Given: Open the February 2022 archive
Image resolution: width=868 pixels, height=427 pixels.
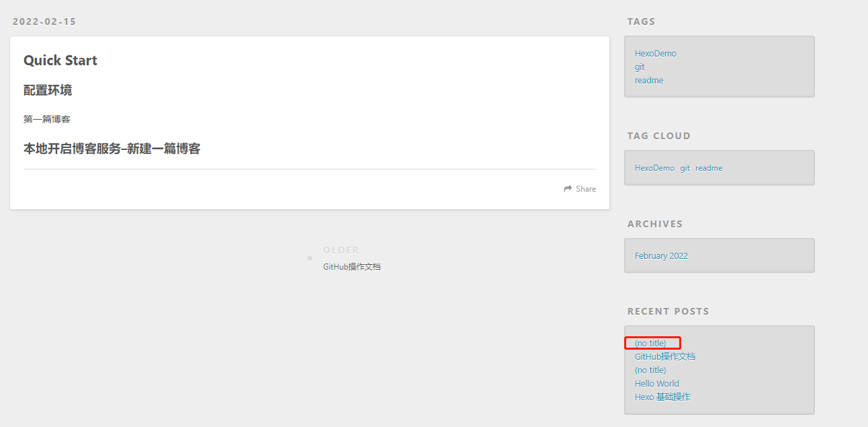Looking at the screenshot, I should click(661, 256).
